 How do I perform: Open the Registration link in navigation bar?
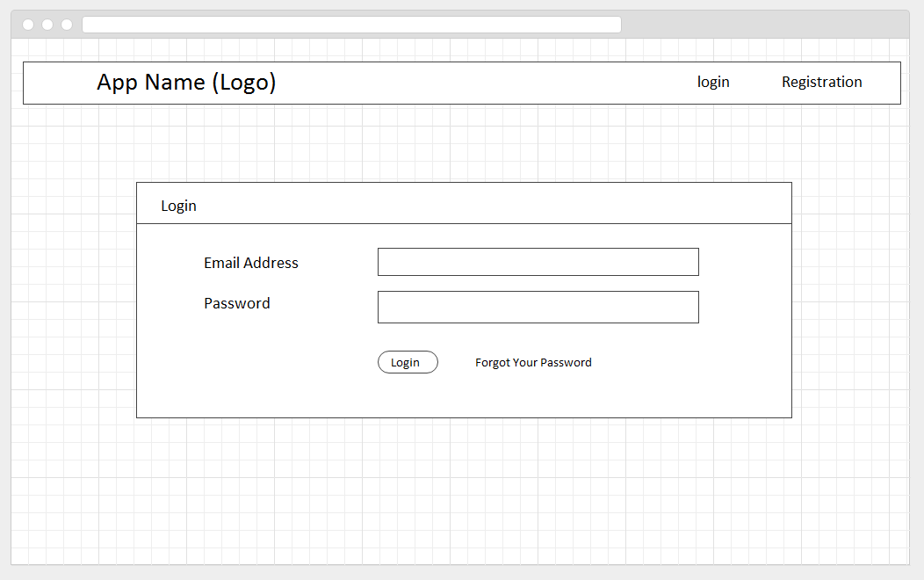821,82
